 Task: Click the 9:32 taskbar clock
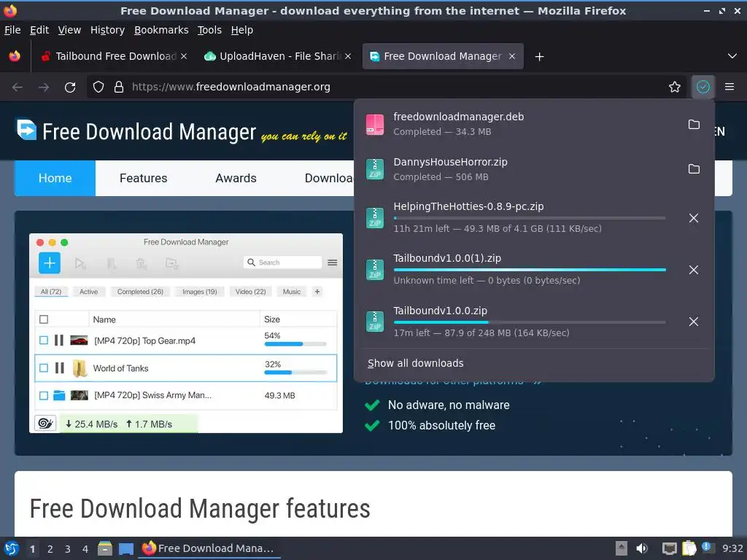[x=732, y=548]
